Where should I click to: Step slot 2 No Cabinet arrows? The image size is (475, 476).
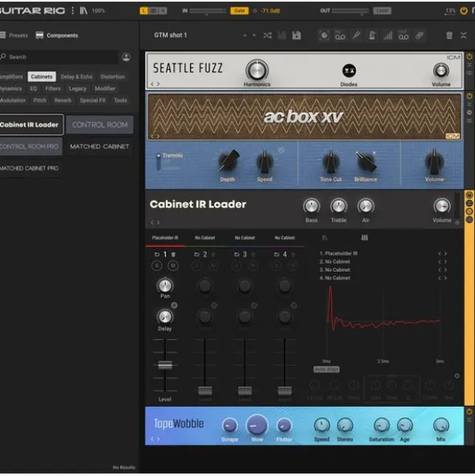443,262
